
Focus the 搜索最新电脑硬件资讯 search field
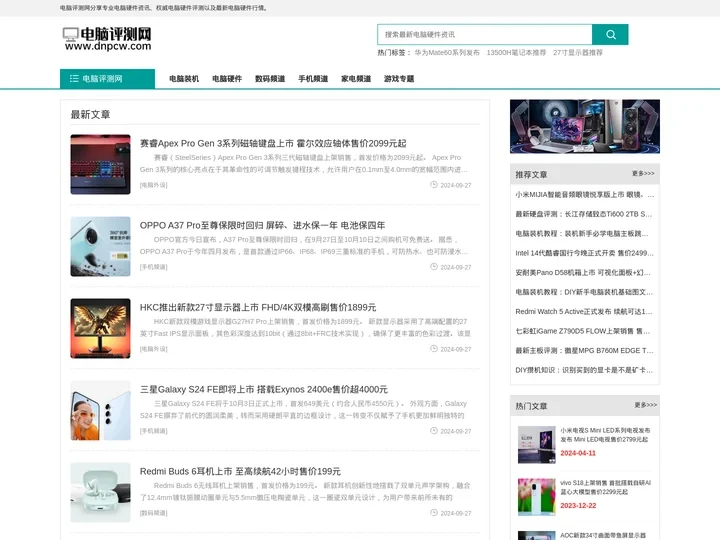pyautogui.click(x=485, y=34)
